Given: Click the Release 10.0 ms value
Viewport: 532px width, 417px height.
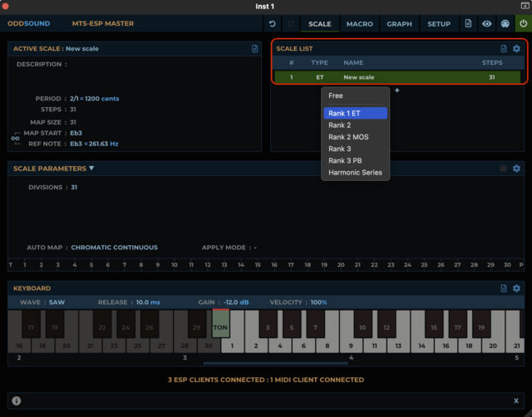Looking at the screenshot, I should [148, 302].
